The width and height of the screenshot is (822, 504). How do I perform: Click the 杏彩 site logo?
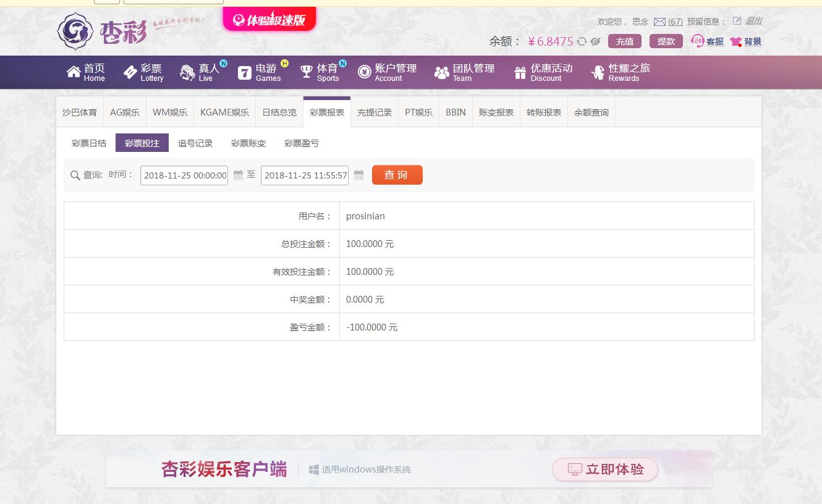pos(102,31)
